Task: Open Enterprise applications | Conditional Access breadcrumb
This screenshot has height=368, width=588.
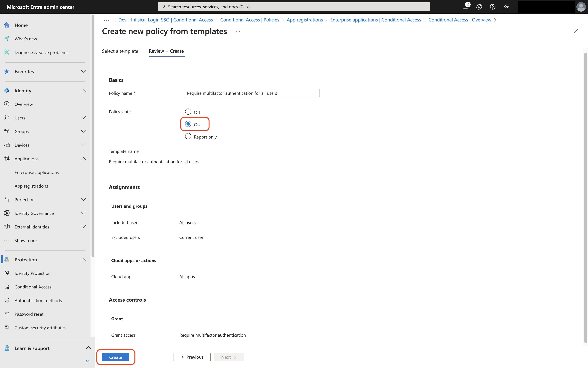Action: (x=375, y=20)
